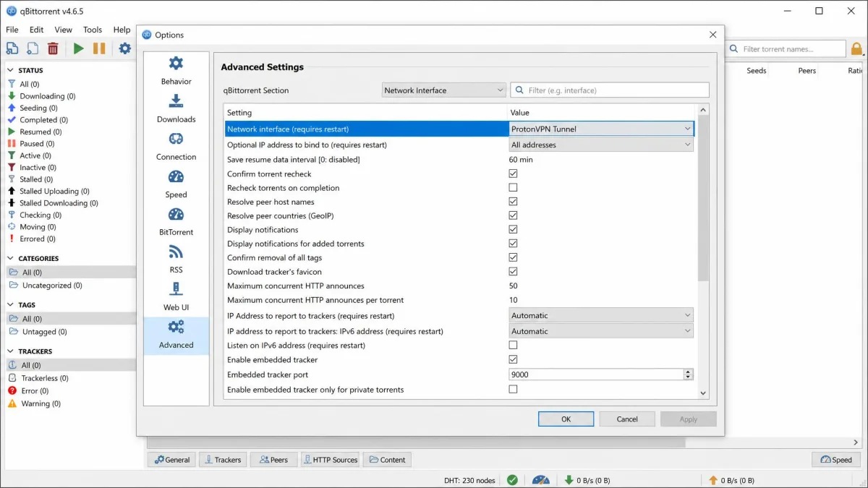Toggle Confirm torrent recheck checkbox

[x=513, y=174]
